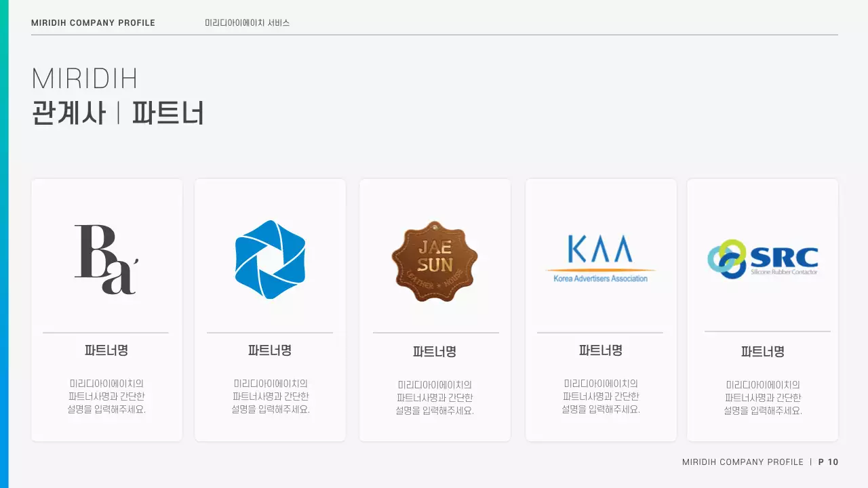The width and height of the screenshot is (868, 488).
Task: Click the divider line above 파트너명 on first card
Action: (106, 333)
